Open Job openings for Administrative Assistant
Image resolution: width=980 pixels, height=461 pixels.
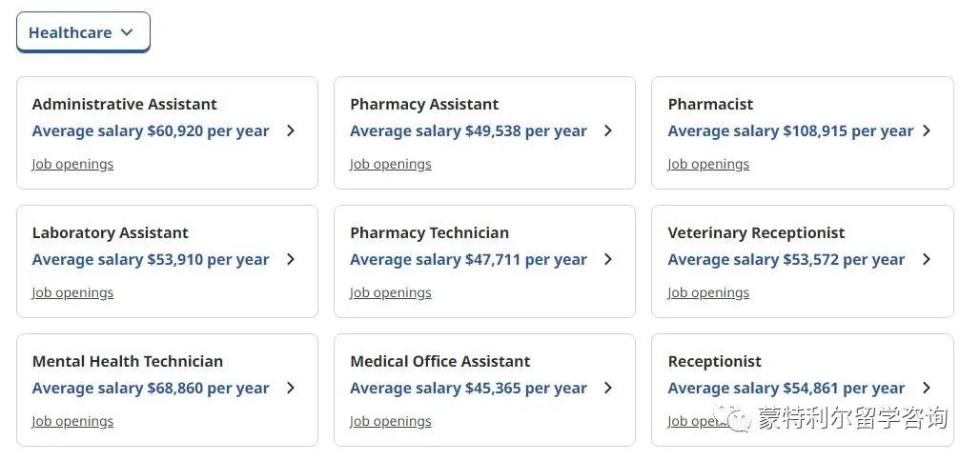point(72,164)
